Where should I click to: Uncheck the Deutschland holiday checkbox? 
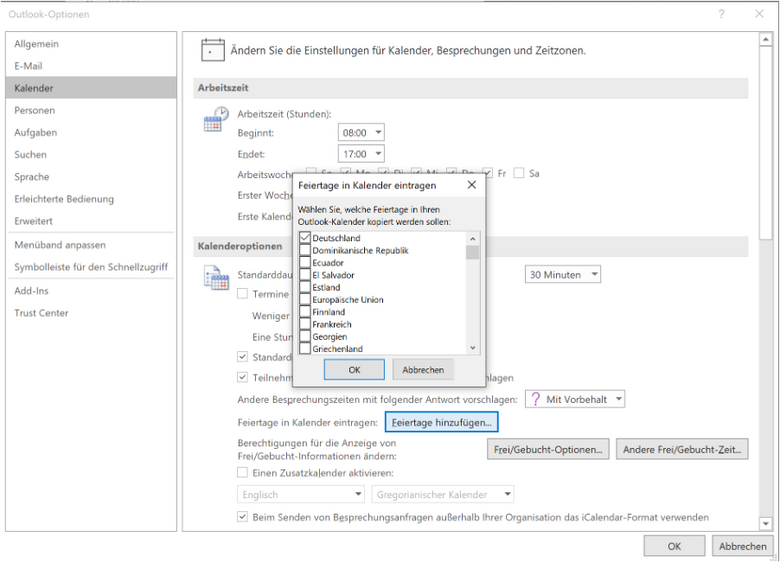click(305, 238)
